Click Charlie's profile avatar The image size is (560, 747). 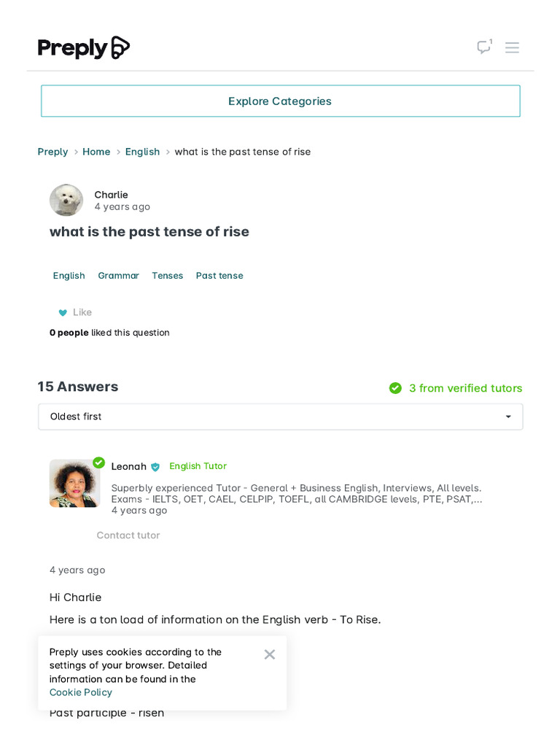pos(66,200)
